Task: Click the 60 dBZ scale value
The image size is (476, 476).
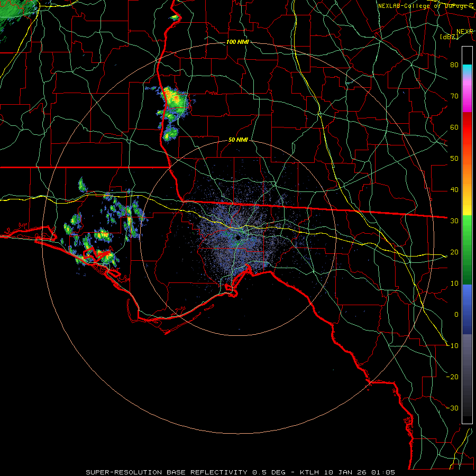Action: pyautogui.click(x=454, y=127)
